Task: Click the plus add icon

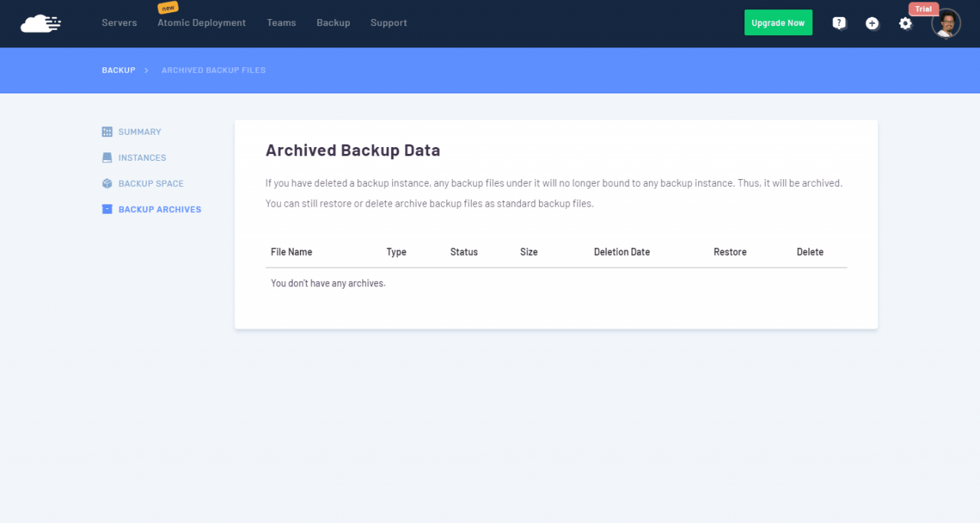Action: (x=872, y=24)
